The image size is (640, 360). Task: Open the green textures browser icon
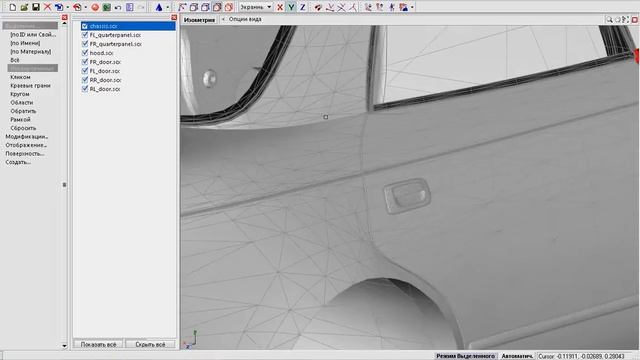107,7
